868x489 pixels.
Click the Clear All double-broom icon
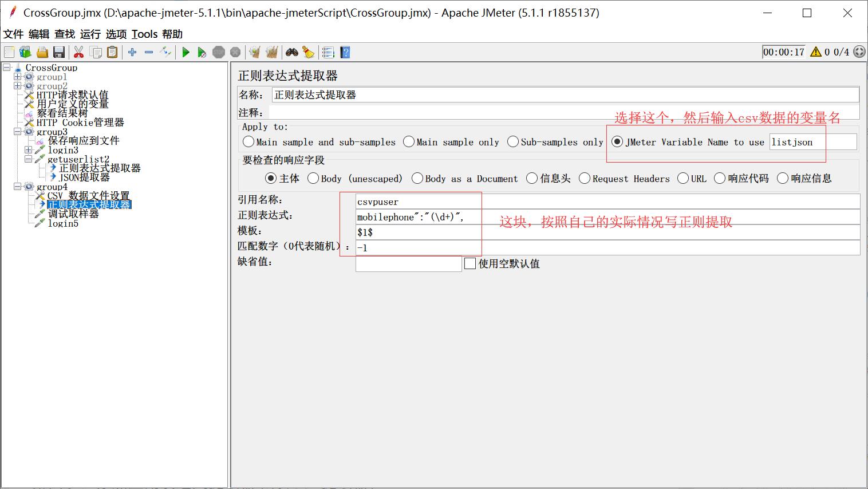[x=271, y=53]
